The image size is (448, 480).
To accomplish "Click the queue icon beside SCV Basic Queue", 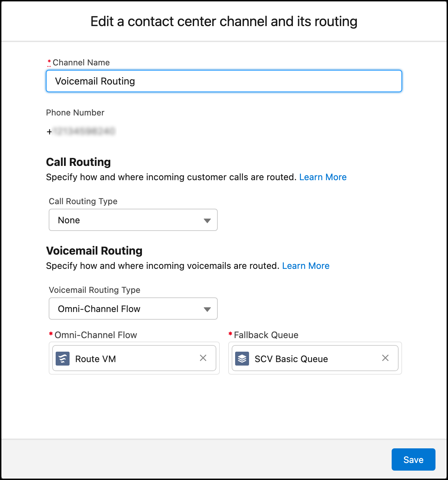I will (x=242, y=359).
